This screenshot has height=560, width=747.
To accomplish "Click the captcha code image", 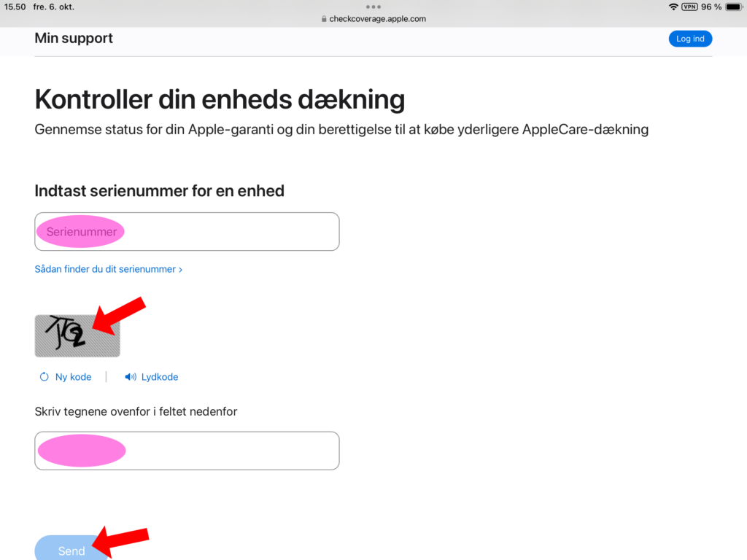I will tap(77, 335).
